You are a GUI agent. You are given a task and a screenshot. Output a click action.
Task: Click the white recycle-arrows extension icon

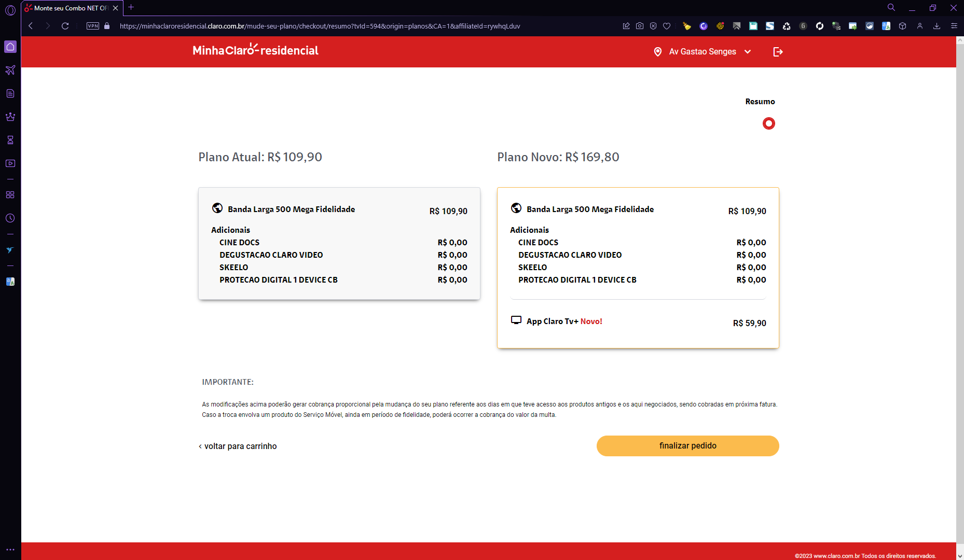787,26
